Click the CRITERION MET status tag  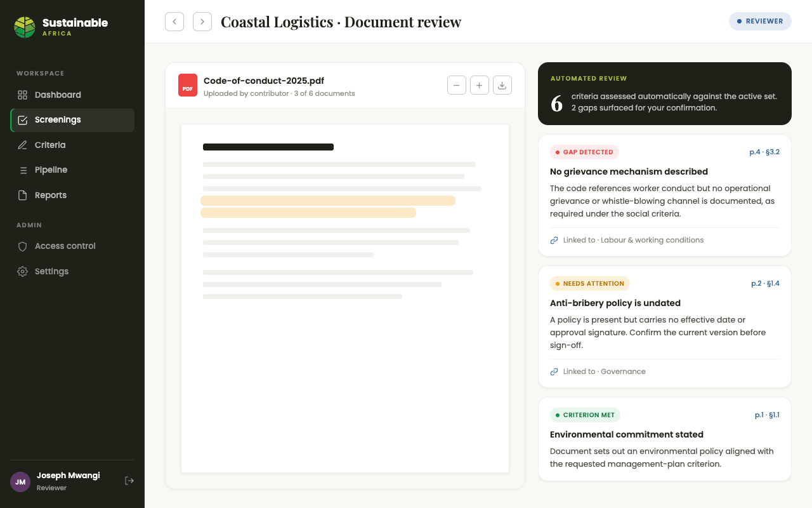[x=585, y=415]
